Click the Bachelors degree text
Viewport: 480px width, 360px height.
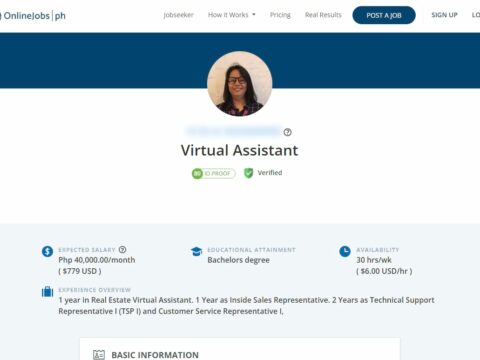[x=238, y=260]
